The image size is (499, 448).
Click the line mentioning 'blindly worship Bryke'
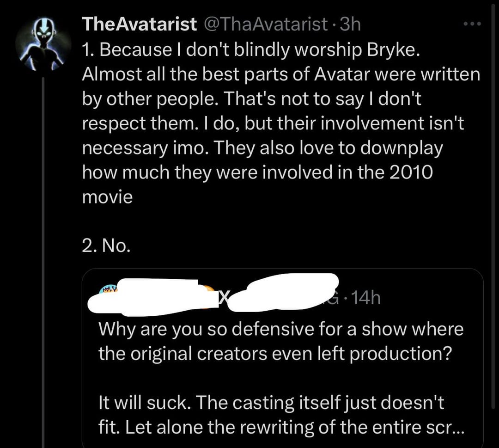(251, 49)
